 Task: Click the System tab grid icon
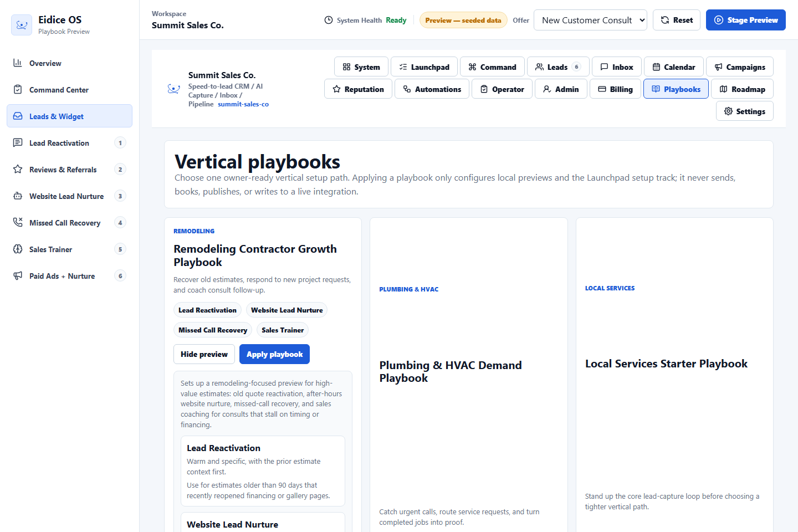tap(346, 66)
